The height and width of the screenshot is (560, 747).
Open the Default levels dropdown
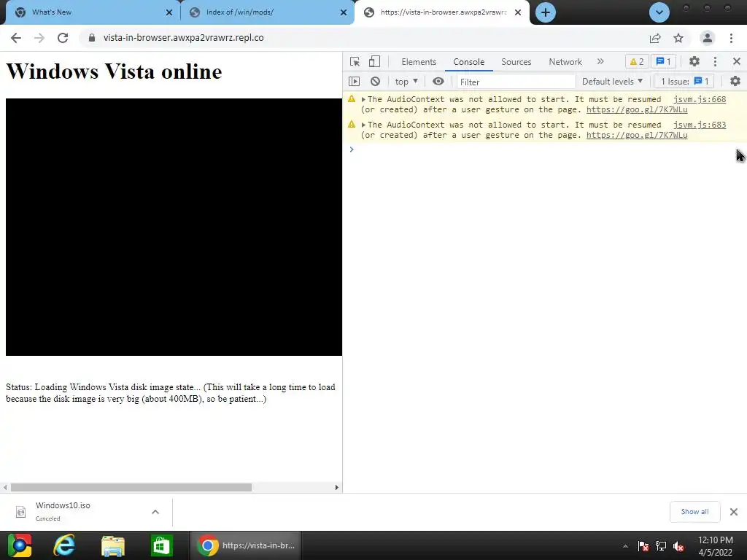coord(612,82)
